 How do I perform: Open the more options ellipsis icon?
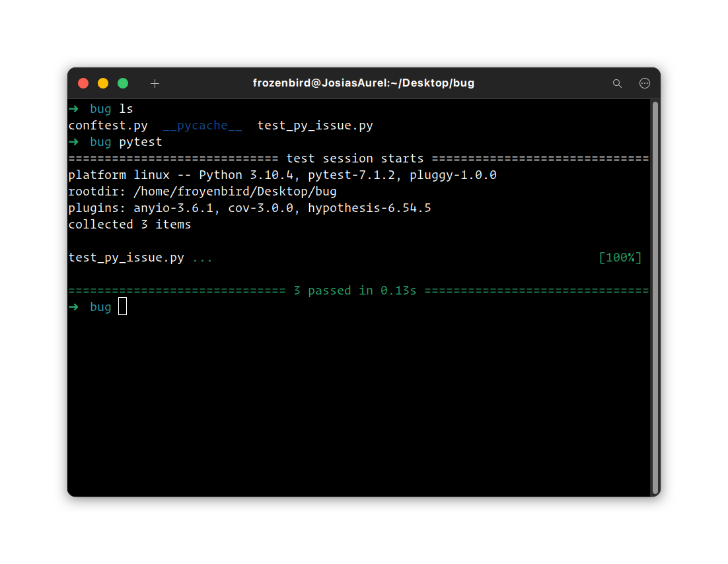point(644,84)
